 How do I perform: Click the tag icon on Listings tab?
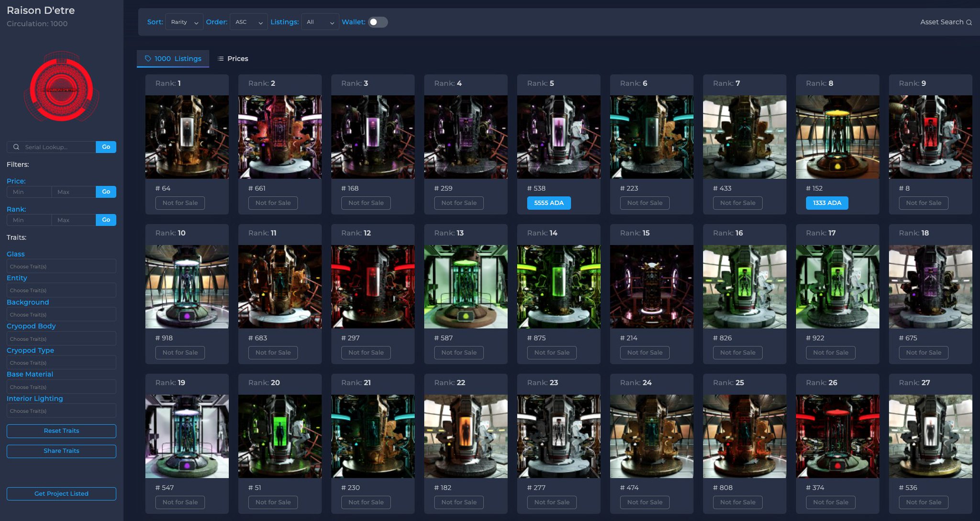148,58
